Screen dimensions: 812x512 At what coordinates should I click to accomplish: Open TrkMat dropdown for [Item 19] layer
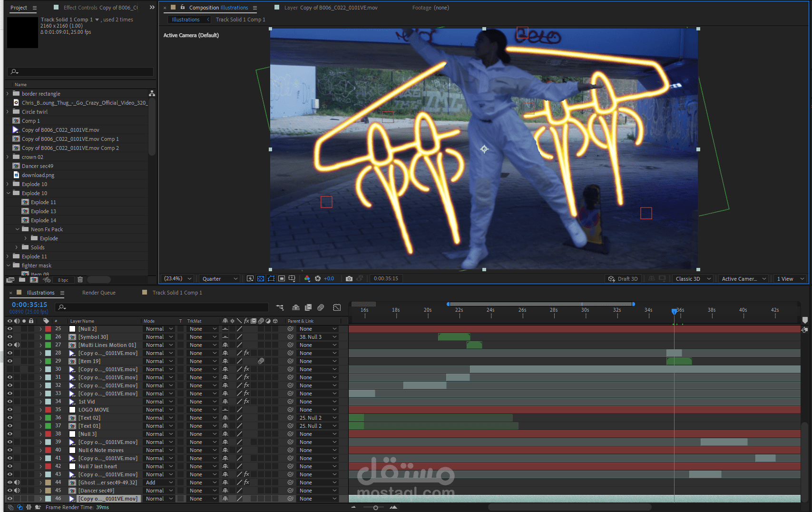point(203,361)
